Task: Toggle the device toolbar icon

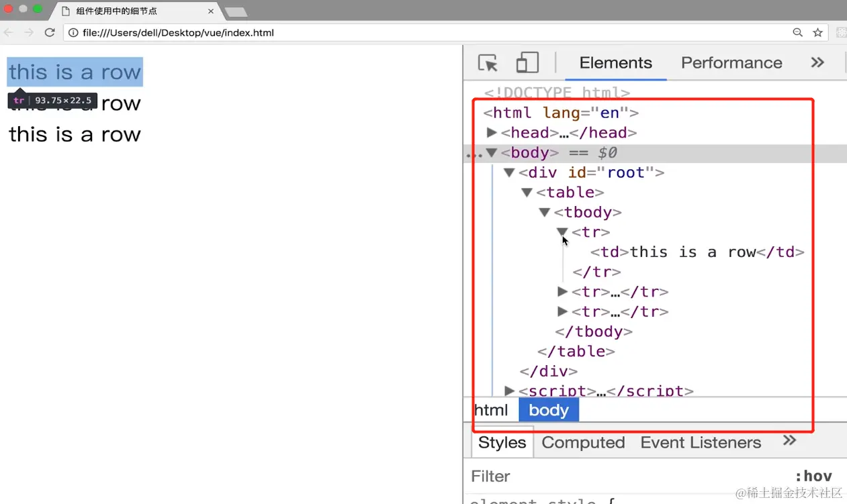Action: 527,62
